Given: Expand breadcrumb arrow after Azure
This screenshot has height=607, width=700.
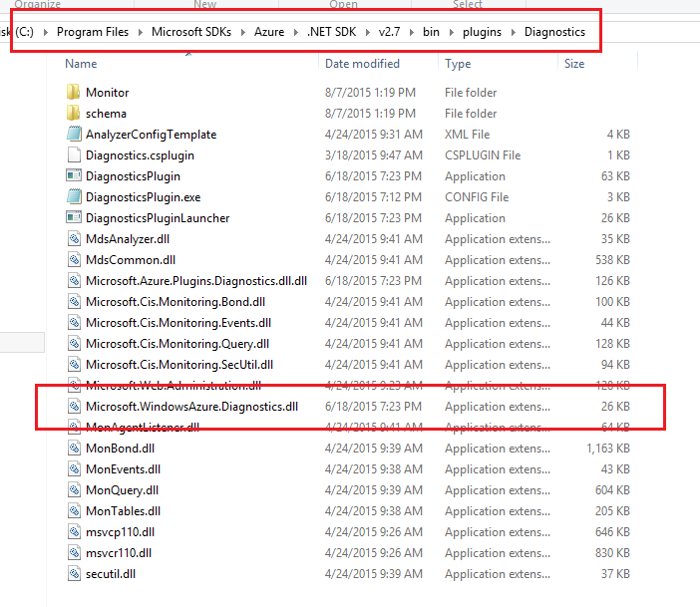Looking at the screenshot, I should tap(295, 32).
